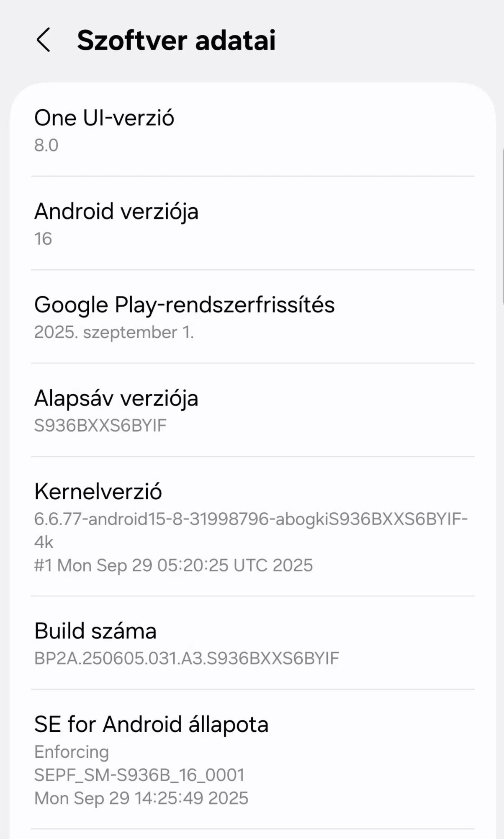Tap the Kernelverzió heading
This screenshot has width=504, height=839.
[x=98, y=491]
